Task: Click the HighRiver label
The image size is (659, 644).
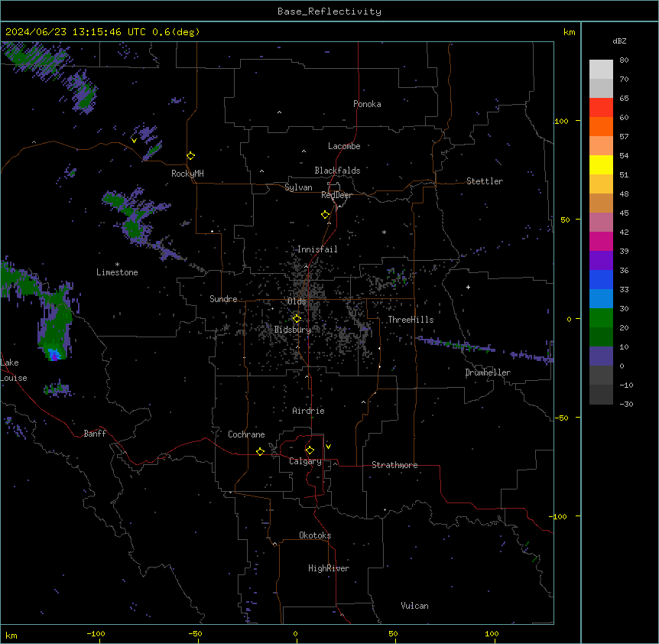Action: pyautogui.click(x=329, y=568)
